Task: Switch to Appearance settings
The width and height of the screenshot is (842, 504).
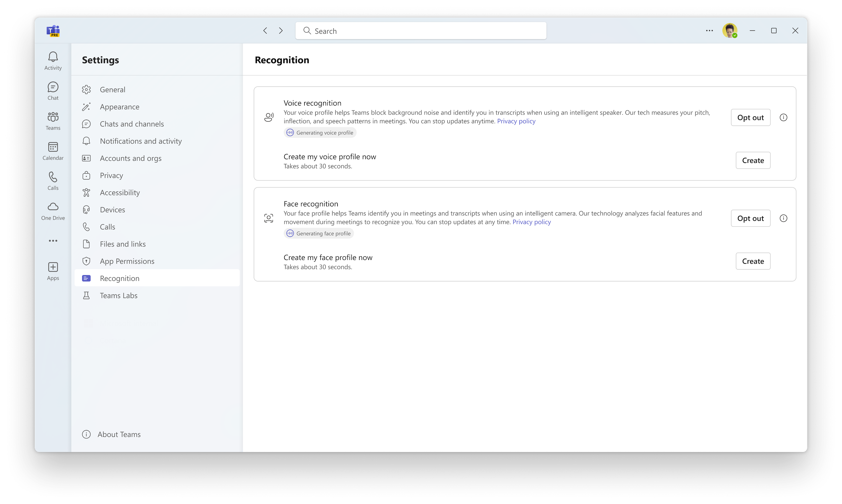Action: pyautogui.click(x=119, y=107)
